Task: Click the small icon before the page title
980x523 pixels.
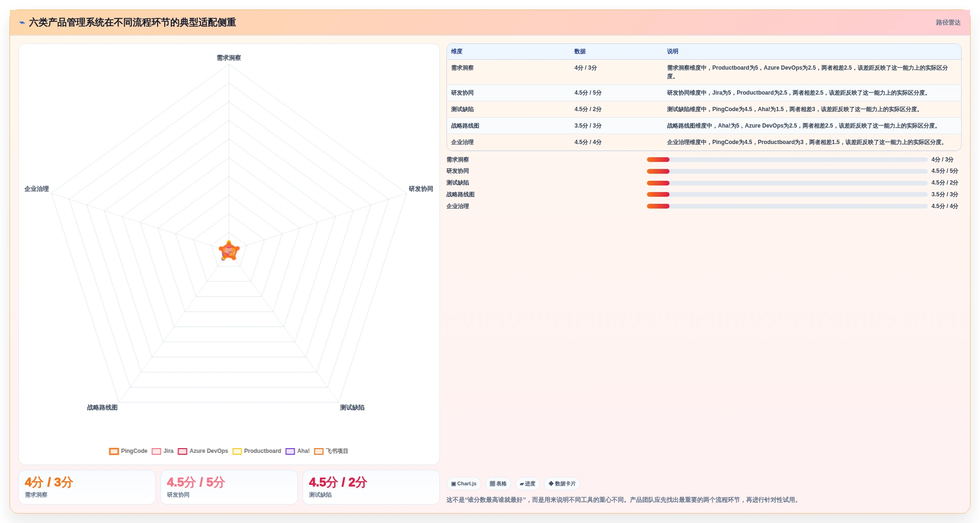Action: tap(22, 23)
